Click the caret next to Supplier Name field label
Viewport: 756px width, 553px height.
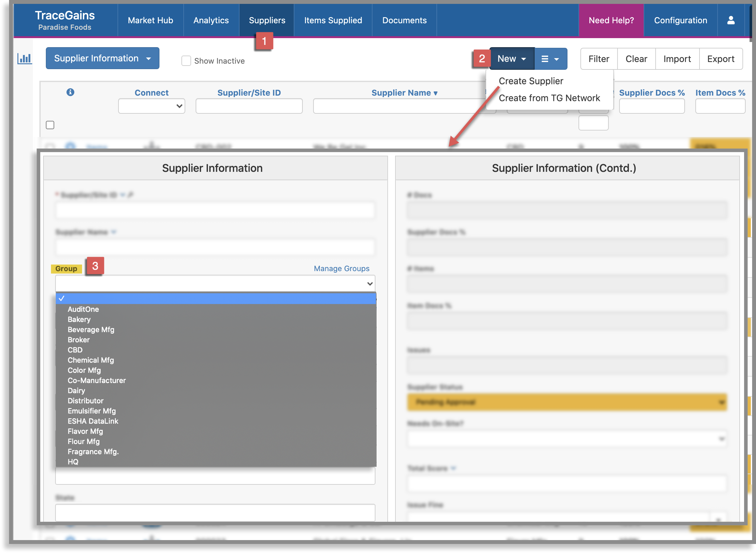click(114, 232)
